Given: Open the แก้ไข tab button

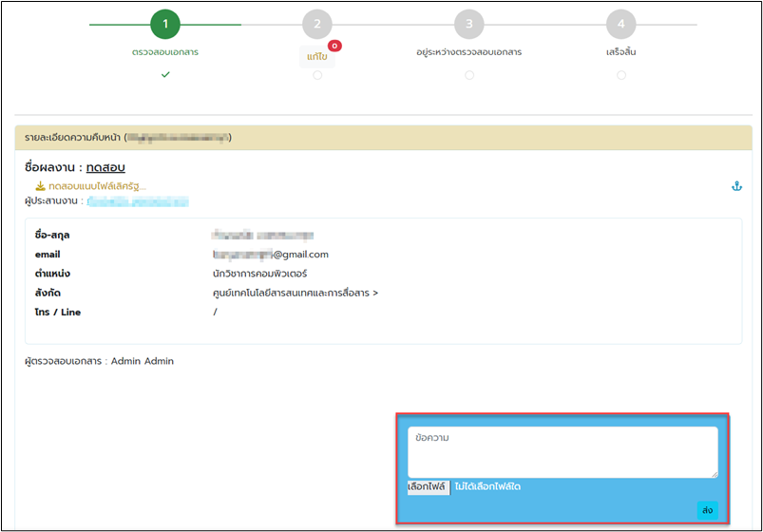Looking at the screenshot, I should pos(316,56).
